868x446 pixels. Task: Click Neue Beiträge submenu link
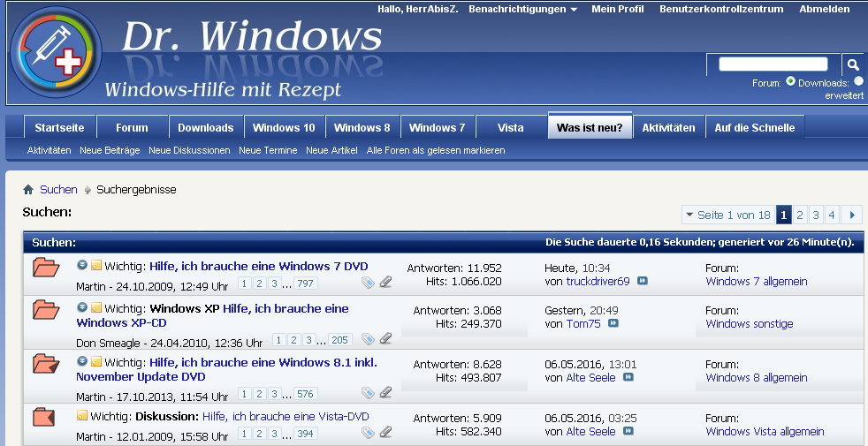point(110,150)
